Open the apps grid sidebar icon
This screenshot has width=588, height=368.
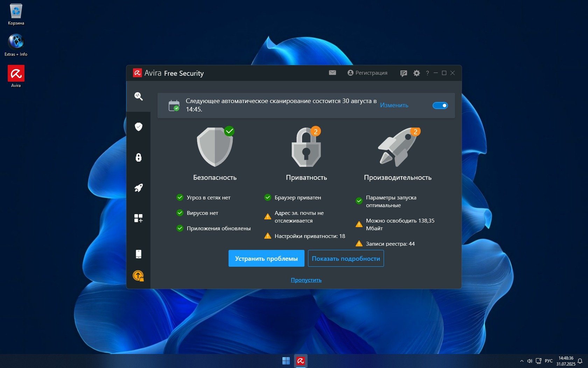click(138, 218)
